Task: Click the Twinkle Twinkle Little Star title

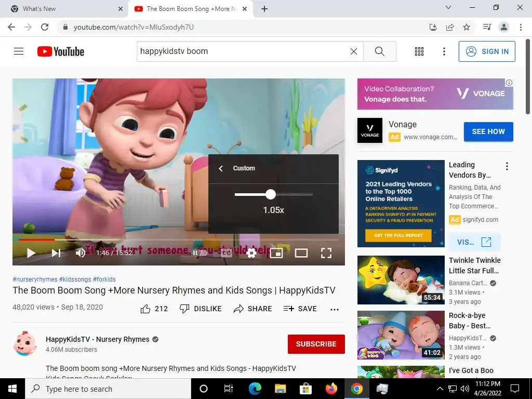Action: point(475,265)
